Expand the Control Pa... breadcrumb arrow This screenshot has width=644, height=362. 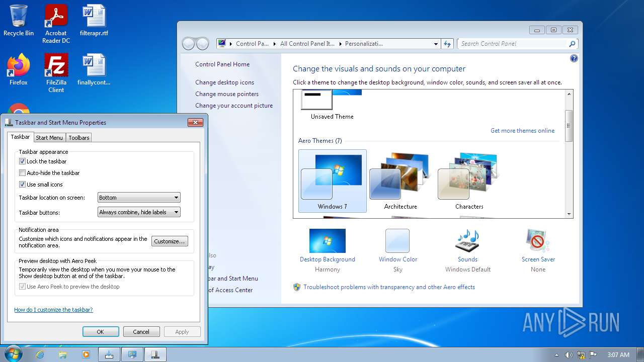point(275,44)
